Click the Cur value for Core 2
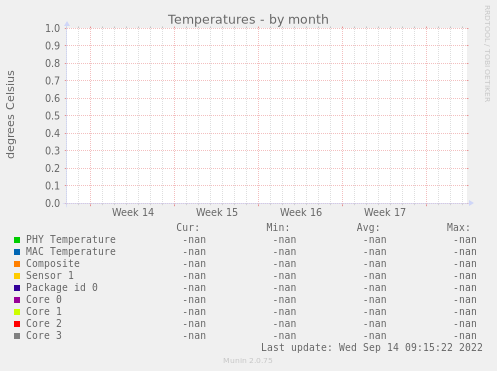The height and width of the screenshot is (371, 497). point(194,324)
